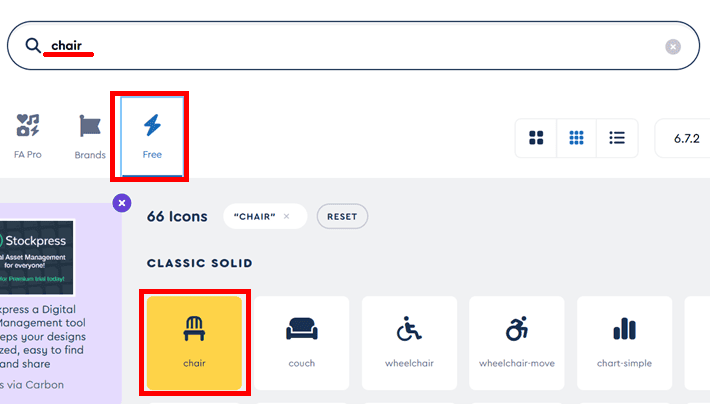Open the chart-simple icon
Screen dimensions: 710x404
[624, 343]
